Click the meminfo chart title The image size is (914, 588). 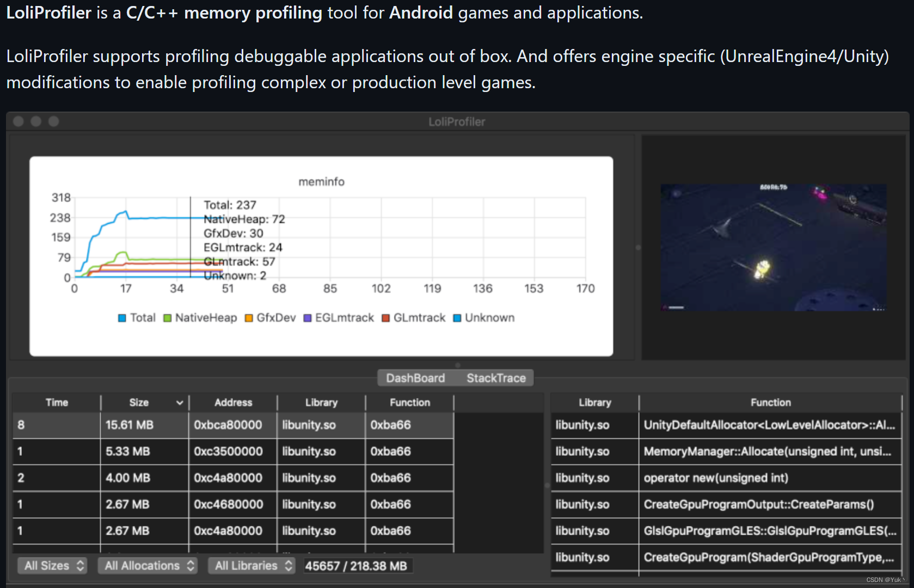click(x=321, y=182)
